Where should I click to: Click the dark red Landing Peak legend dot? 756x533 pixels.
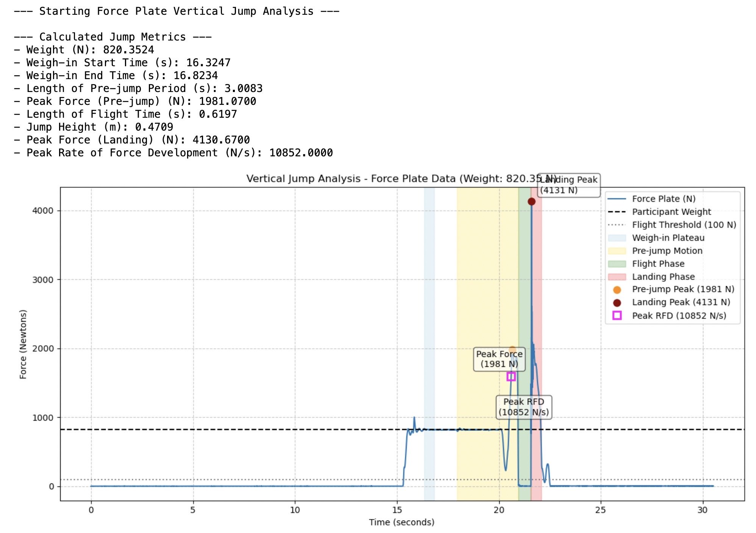click(x=617, y=302)
